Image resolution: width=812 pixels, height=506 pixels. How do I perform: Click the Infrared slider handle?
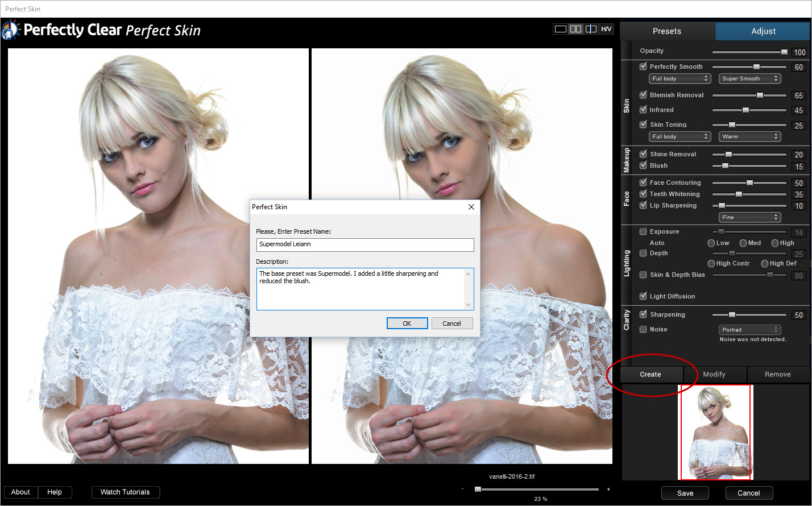click(x=745, y=110)
